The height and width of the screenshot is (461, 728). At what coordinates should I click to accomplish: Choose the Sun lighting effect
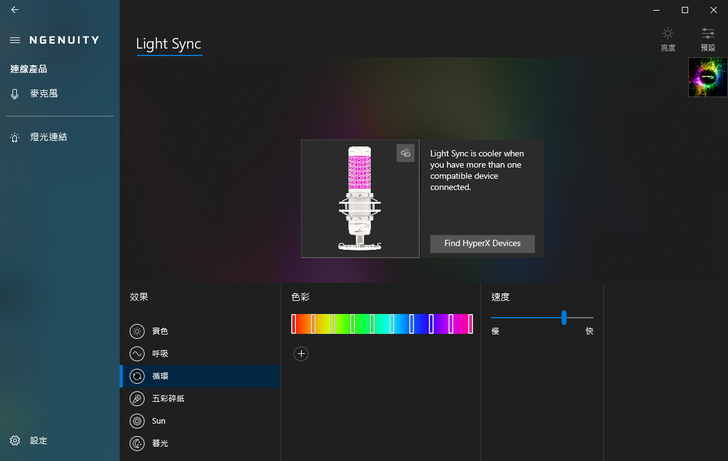point(159,421)
